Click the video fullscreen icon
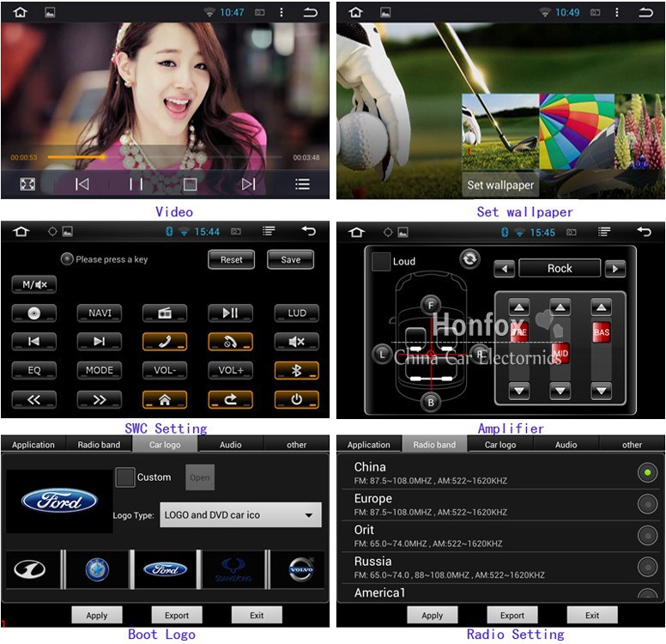 [x=27, y=184]
